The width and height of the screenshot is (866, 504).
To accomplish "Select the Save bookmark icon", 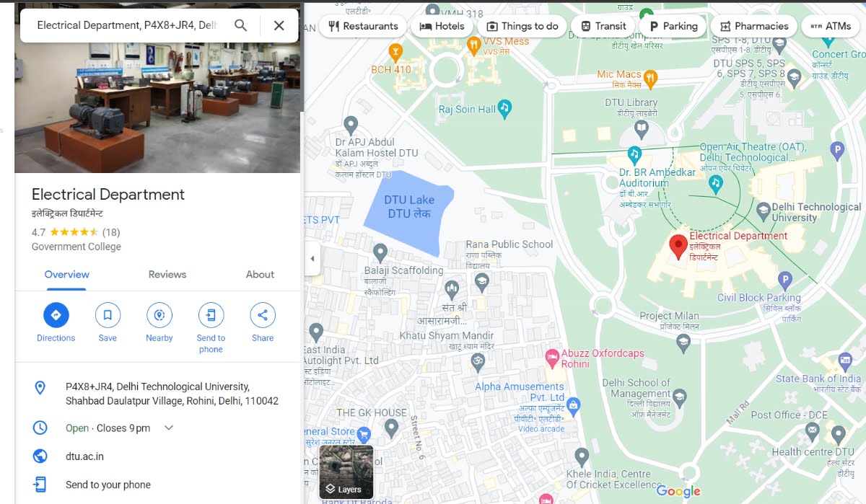I will tap(108, 315).
